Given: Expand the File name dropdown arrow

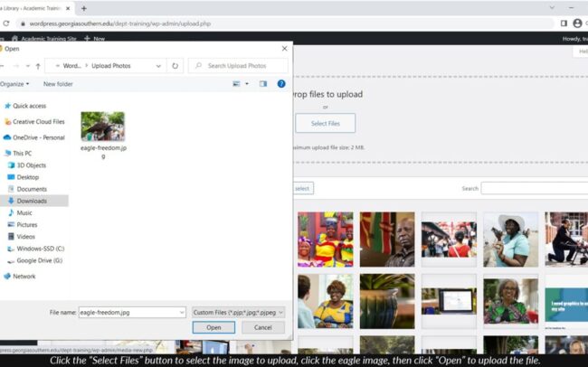Looking at the screenshot, I should click(182, 312).
